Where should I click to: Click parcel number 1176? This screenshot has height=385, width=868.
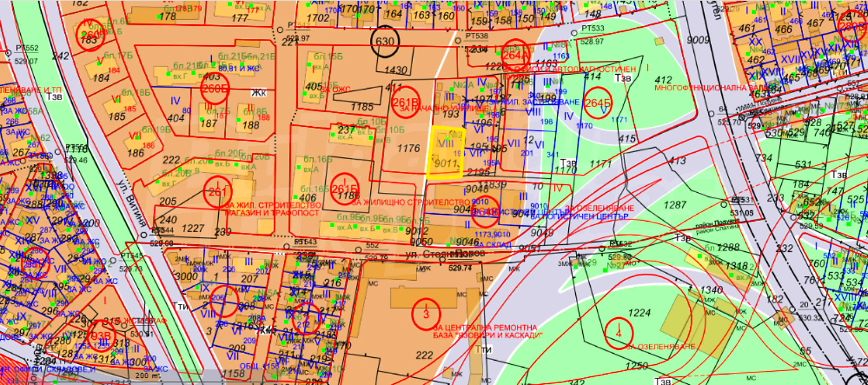(x=409, y=149)
